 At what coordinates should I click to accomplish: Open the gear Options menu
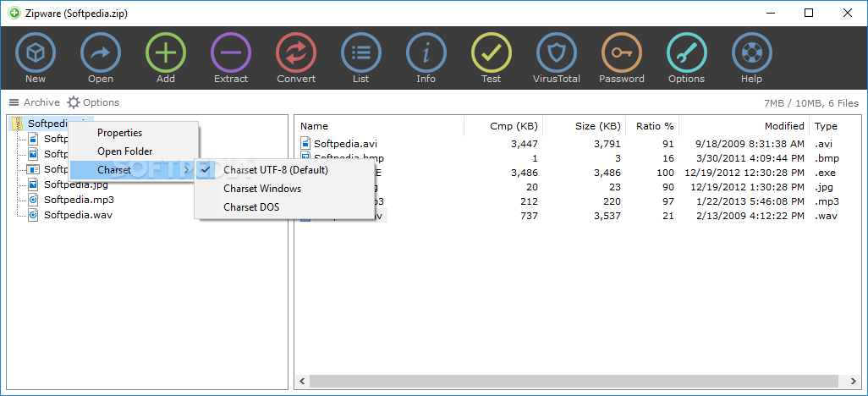click(x=93, y=102)
